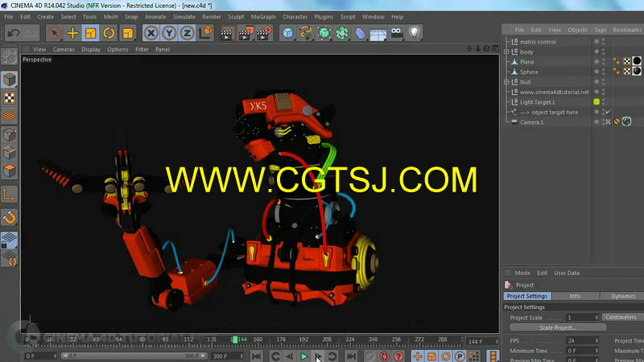Screen dimensions: 644x362
Task: Click the green timeline playhead marker
Action: 234,339
